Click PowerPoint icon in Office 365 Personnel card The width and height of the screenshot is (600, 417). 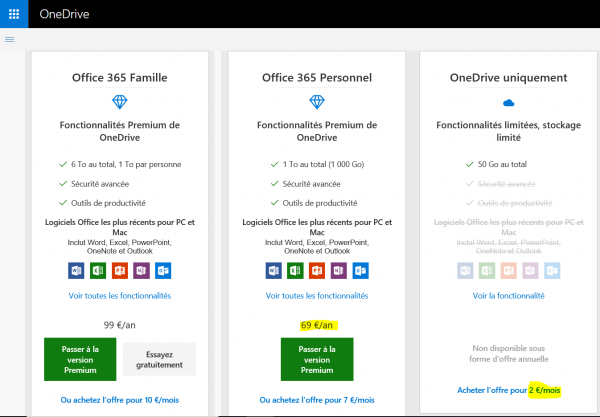317,270
